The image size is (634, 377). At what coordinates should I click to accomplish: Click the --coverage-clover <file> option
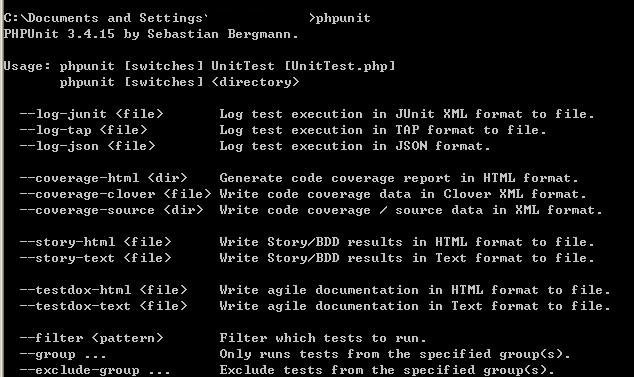pos(115,194)
